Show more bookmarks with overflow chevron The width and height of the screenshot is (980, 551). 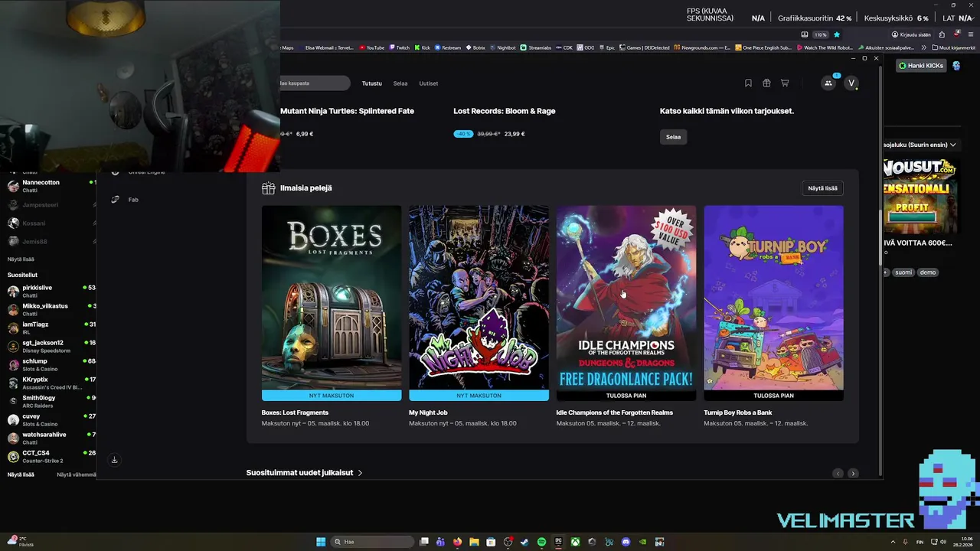[x=926, y=47]
